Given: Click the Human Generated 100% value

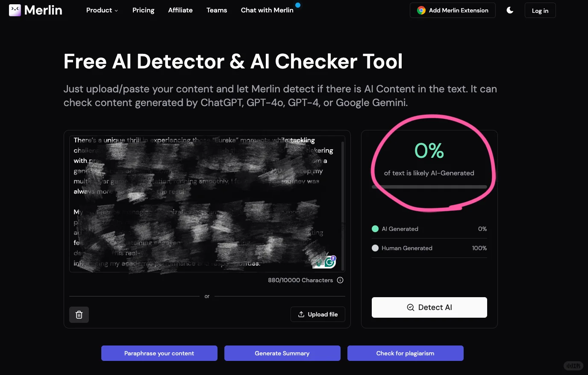Looking at the screenshot, I should pyautogui.click(x=479, y=248).
